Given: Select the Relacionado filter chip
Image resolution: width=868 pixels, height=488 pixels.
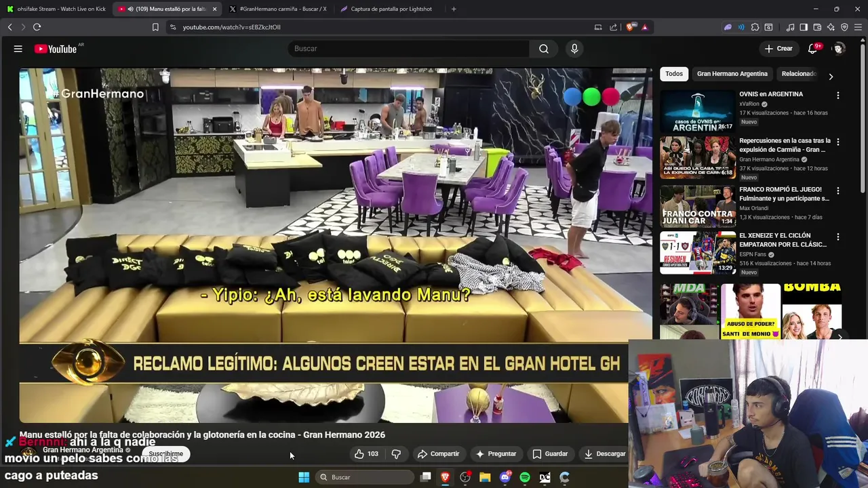Looking at the screenshot, I should (x=799, y=74).
